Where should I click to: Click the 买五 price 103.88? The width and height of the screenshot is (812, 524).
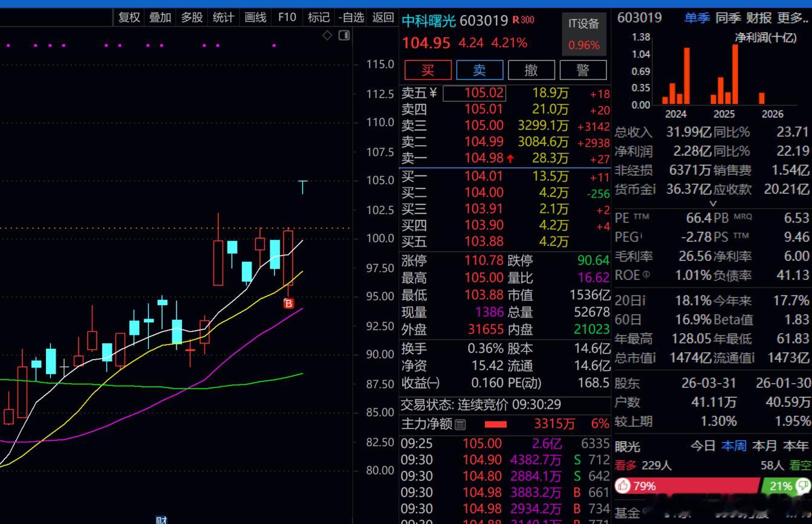coord(484,242)
